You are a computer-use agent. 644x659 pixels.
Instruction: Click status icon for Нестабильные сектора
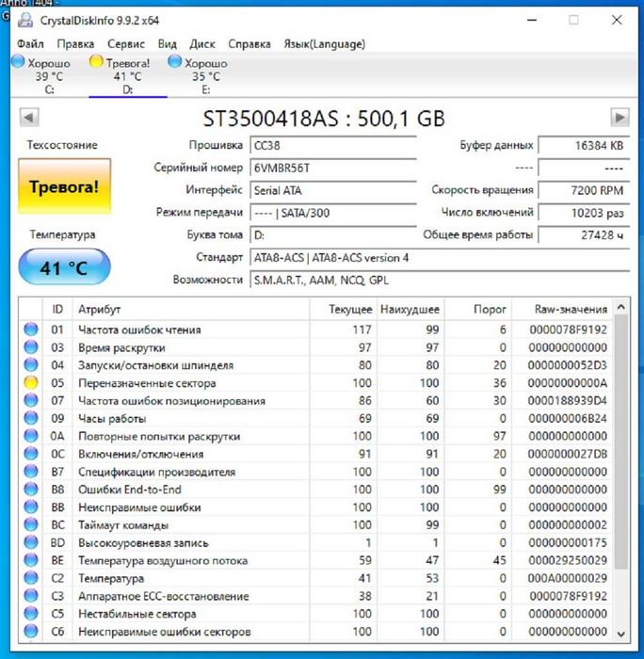[x=31, y=613]
